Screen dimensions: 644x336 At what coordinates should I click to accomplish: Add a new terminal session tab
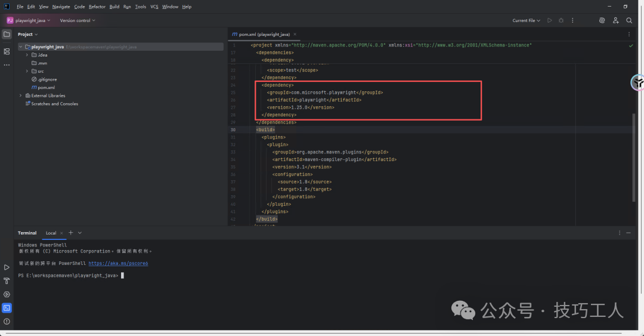coord(70,233)
